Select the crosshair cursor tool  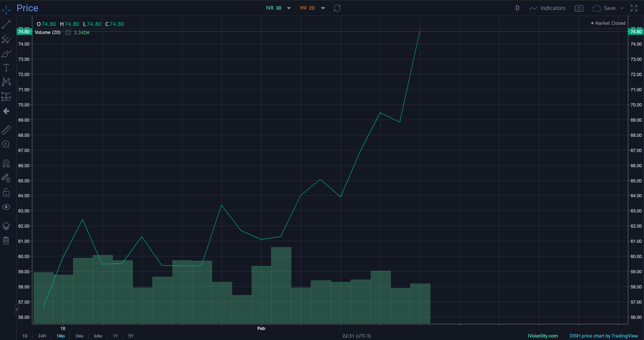(x=6, y=10)
